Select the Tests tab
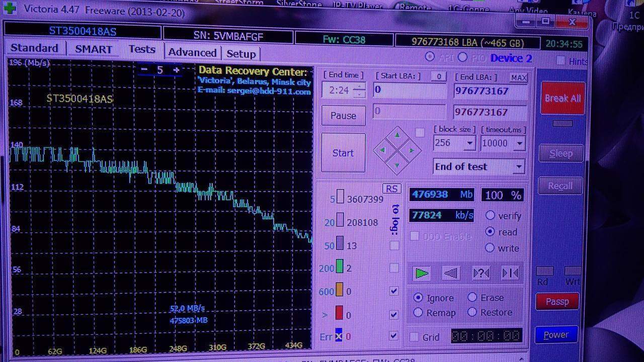 [x=141, y=49]
